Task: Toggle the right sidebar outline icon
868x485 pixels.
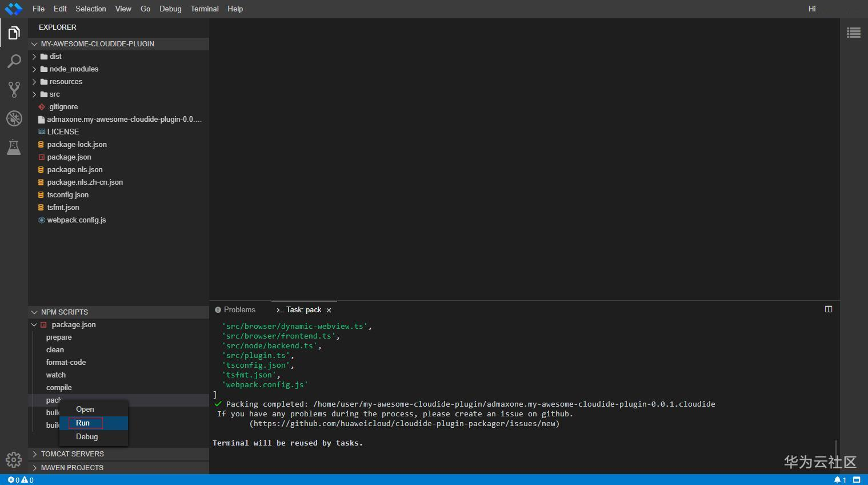Action: 854,33
